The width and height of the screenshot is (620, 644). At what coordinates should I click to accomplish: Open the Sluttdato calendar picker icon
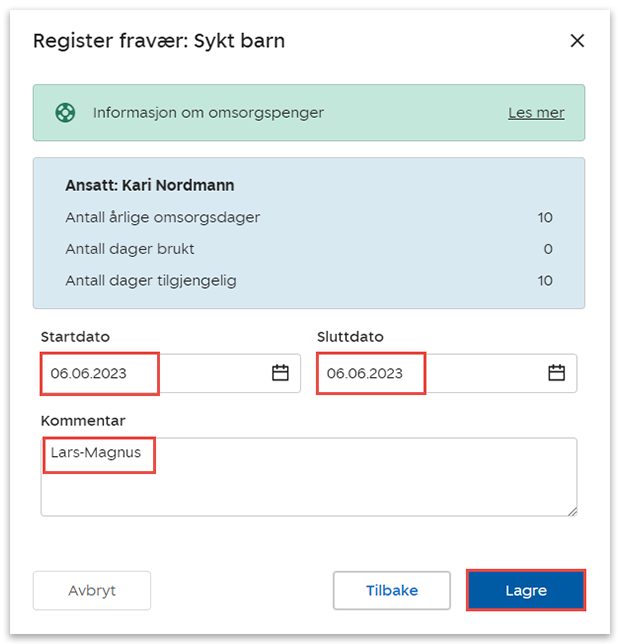tap(556, 373)
